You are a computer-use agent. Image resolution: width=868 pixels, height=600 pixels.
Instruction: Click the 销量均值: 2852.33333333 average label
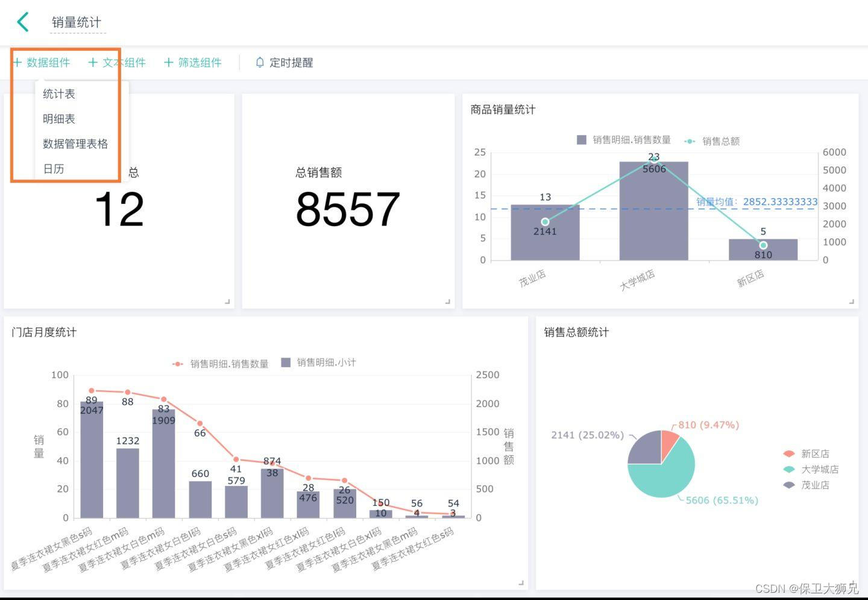point(757,201)
